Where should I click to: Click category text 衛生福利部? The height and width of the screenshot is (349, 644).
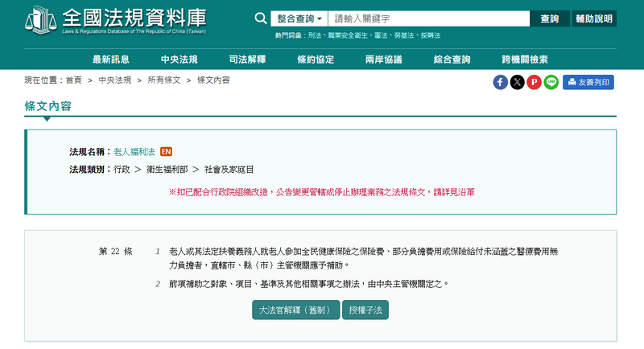click(x=167, y=170)
